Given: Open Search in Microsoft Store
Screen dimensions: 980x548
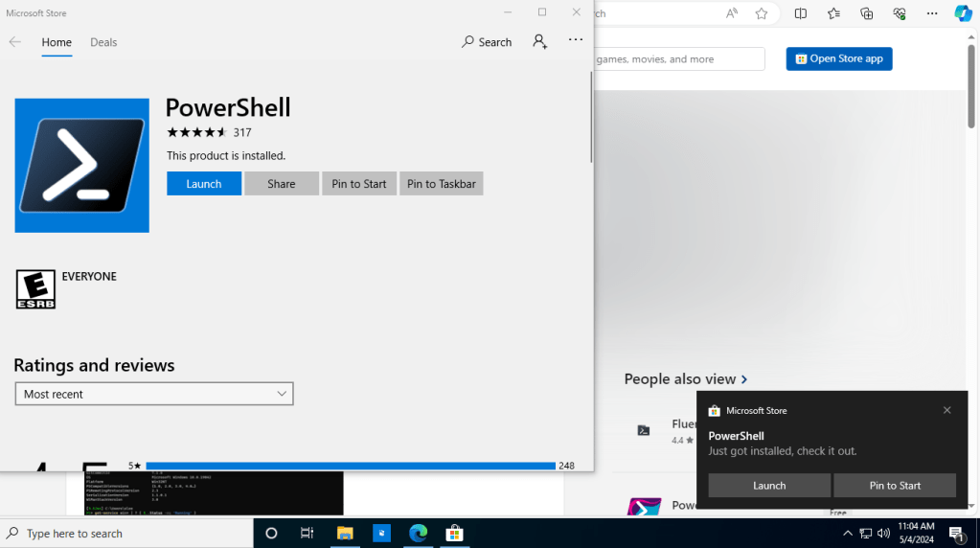Looking at the screenshot, I should tap(487, 42).
